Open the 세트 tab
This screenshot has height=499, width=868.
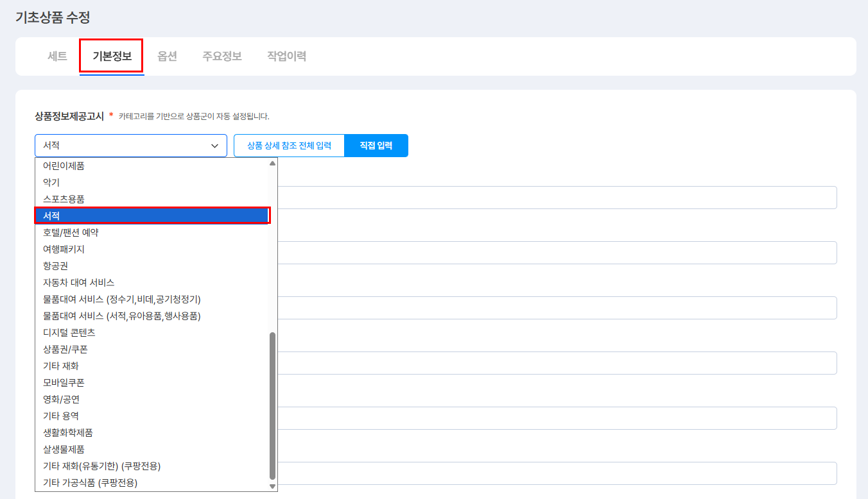coord(57,56)
